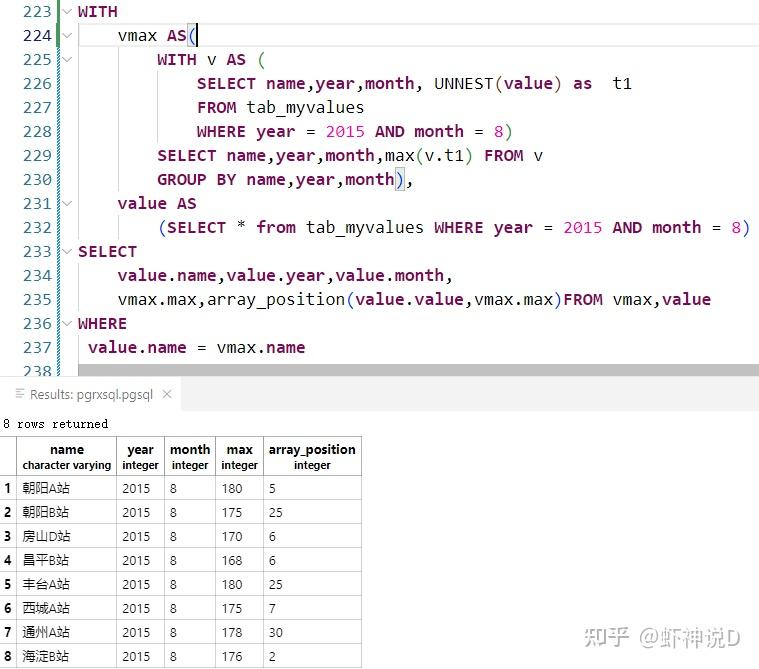Collapse the value AS fold at line 231
The height and width of the screenshot is (669, 759).
[67, 203]
